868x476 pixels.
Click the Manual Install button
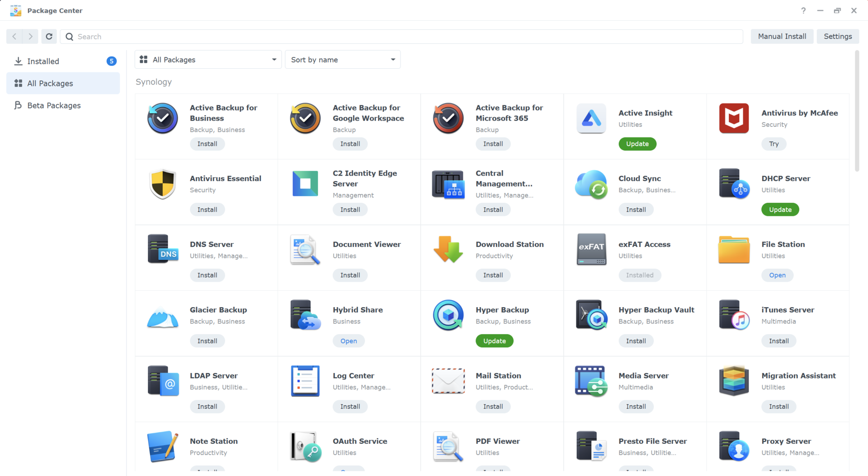point(782,37)
